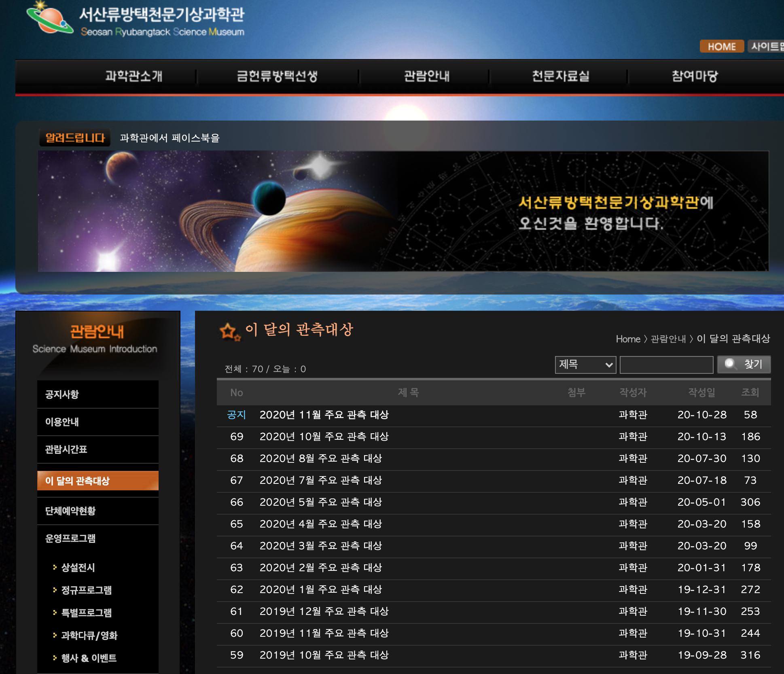The height and width of the screenshot is (674, 784).
Task: Open the 2020년 5월 주요 관측 대상 post
Action: [320, 502]
